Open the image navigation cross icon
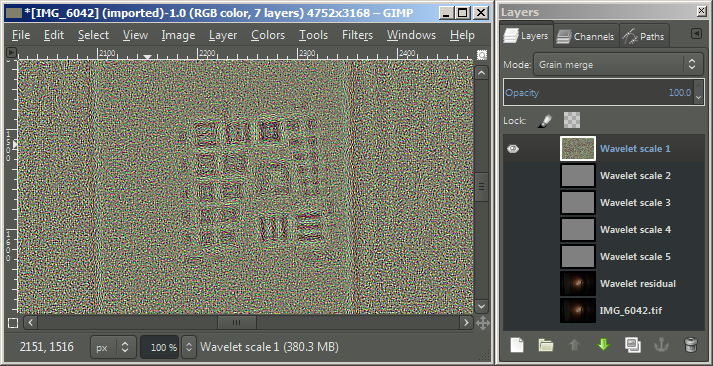The height and width of the screenshot is (366, 713). click(x=482, y=323)
